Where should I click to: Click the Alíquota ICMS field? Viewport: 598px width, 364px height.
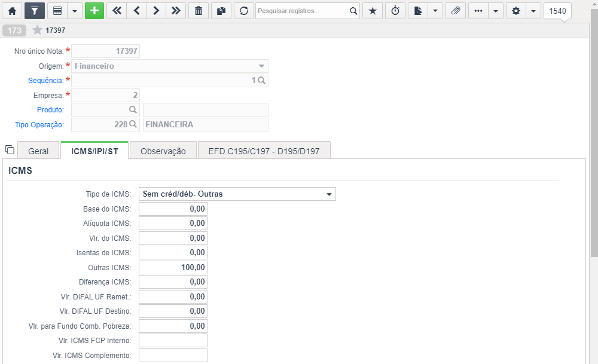(x=173, y=224)
